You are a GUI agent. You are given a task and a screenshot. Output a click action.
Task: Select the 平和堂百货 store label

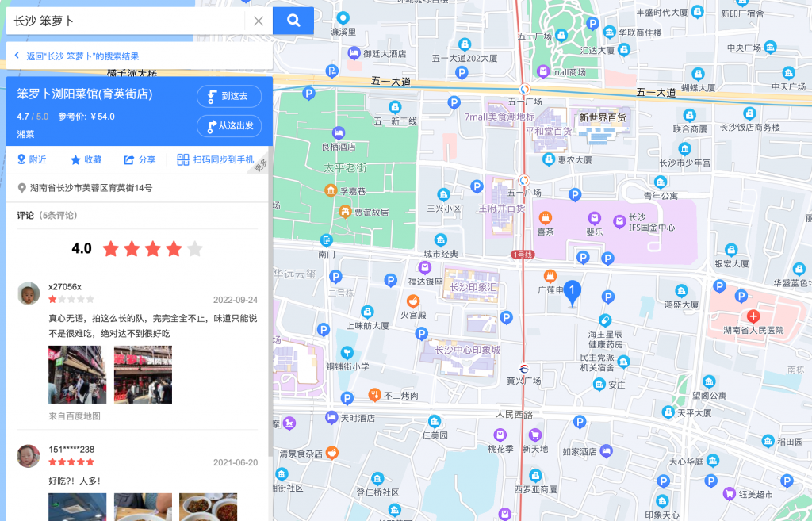tap(549, 131)
